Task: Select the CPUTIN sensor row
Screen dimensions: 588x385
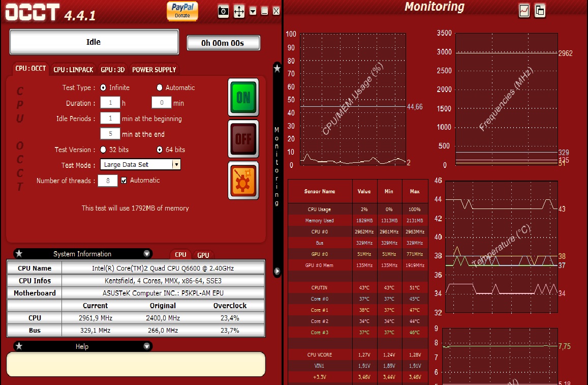Action: tap(358, 288)
